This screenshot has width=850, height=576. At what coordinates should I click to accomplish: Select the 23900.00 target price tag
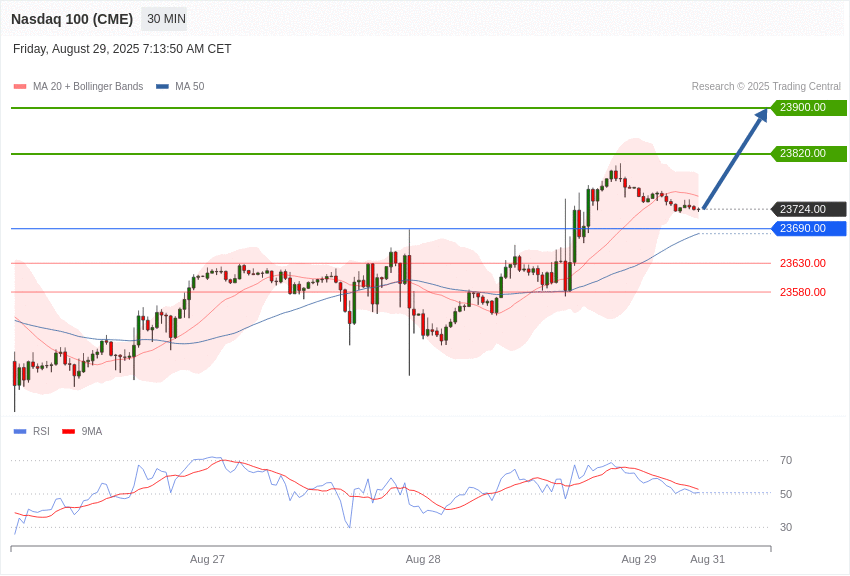pos(808,107)
